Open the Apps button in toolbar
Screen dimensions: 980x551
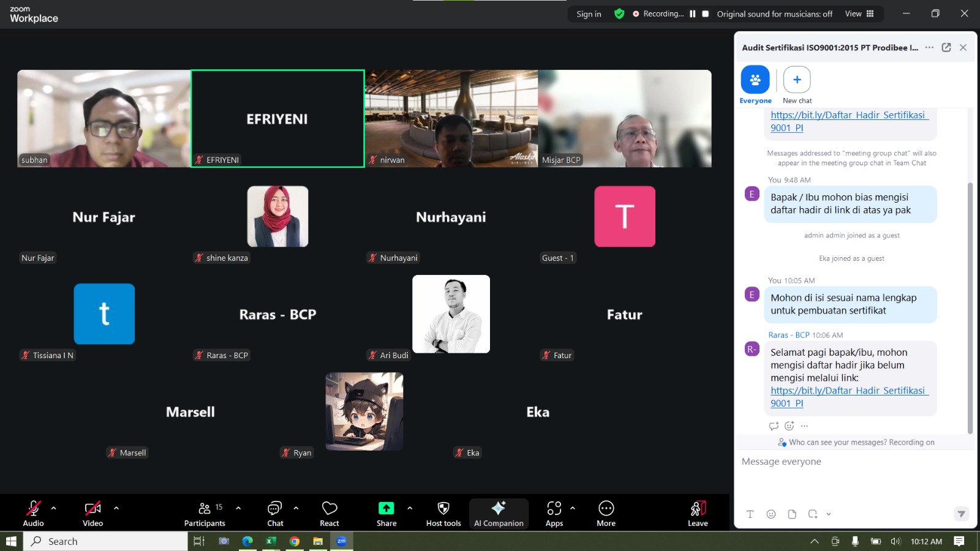tap(554, 513)
